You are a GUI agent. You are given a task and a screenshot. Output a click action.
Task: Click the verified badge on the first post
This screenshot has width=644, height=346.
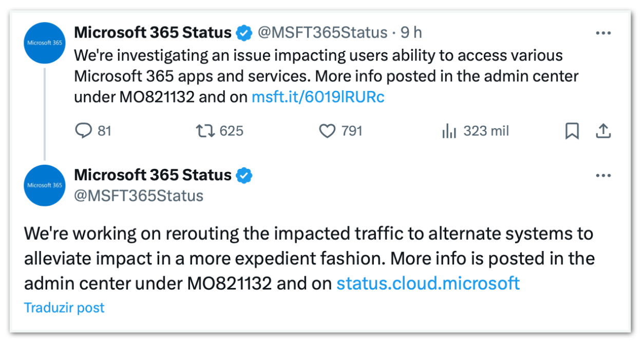tap(244, 33)
